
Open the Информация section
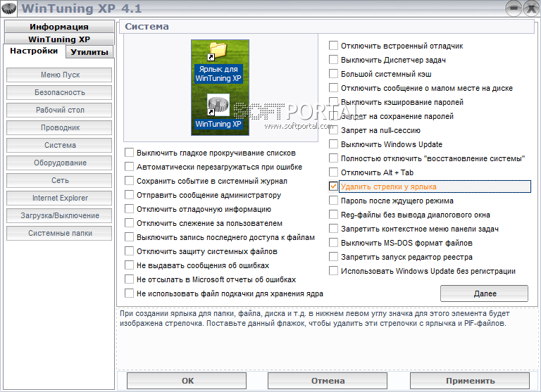tap(59, 27)
